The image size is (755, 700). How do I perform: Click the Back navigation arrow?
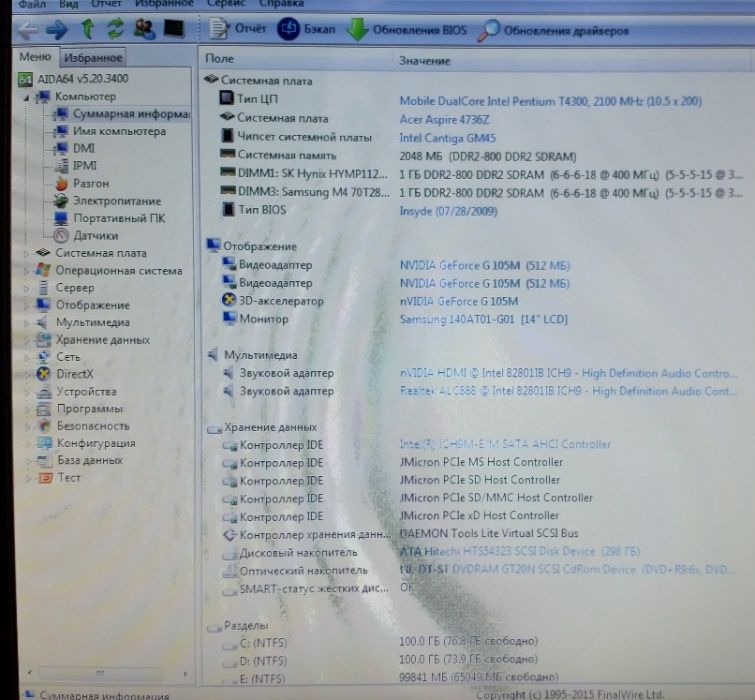[x=28, y=30]
